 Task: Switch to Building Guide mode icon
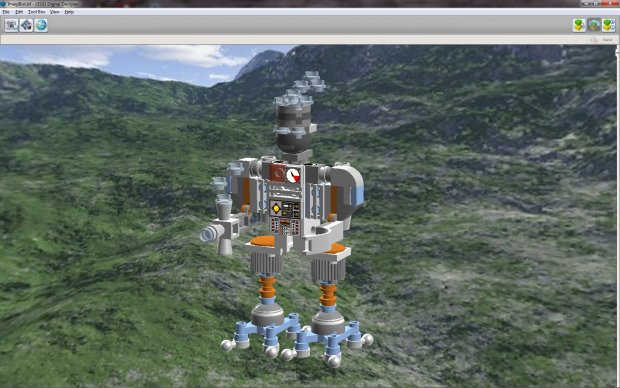coord(609,25)
